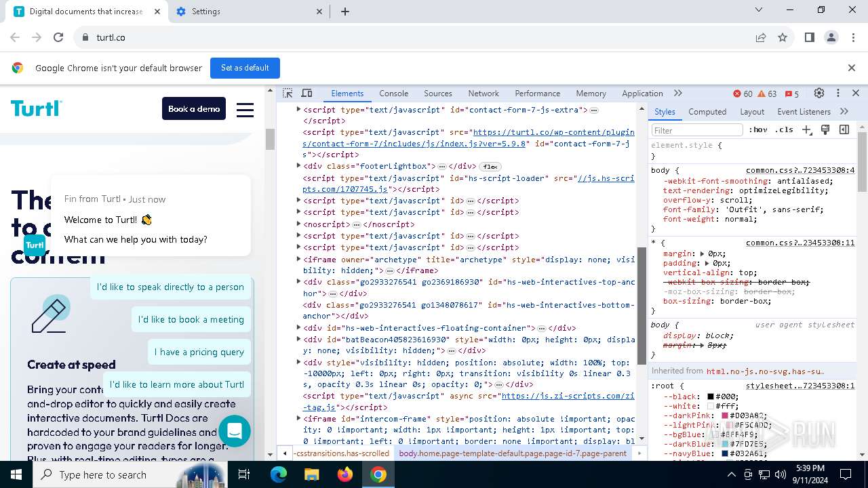Expand the margin shorthand property
This screenshot has width=868, height=488.
[x=703, y=253]
